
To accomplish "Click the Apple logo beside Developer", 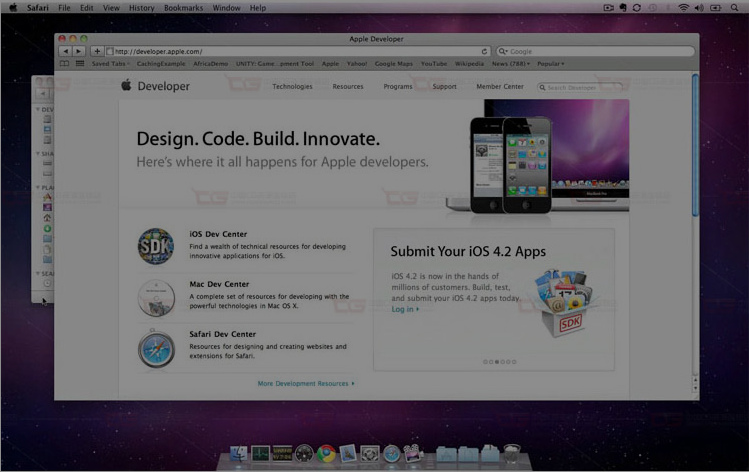I will pyautogui.click(x=126, y=85).
